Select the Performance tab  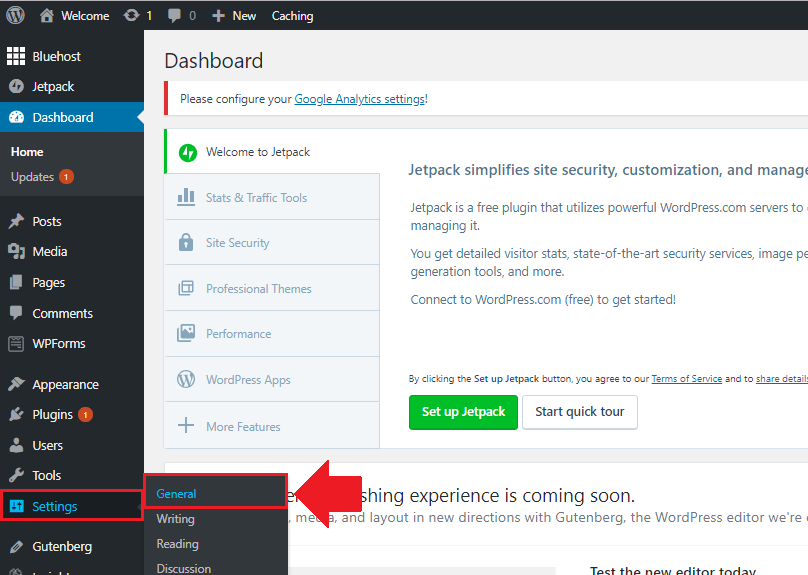pyautogui.click(x=272, y=334)
